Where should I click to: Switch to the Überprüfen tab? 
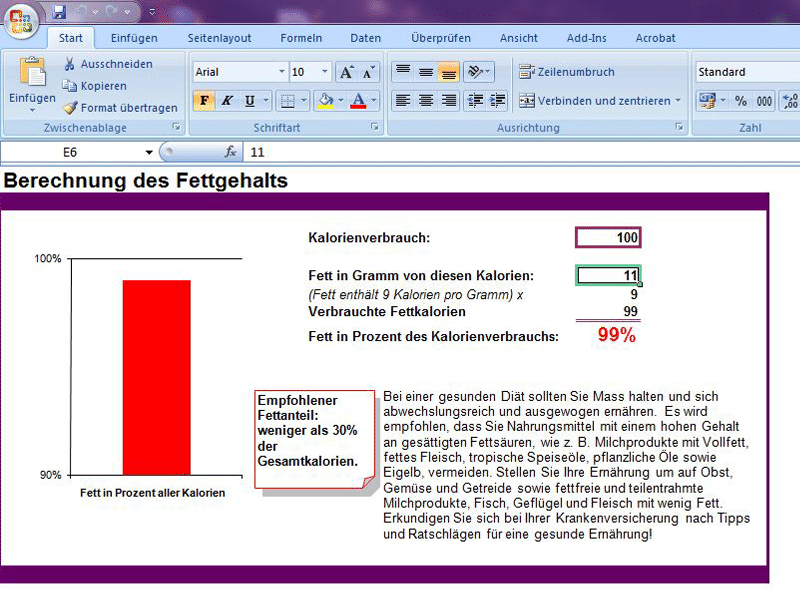tap(441, 38)
